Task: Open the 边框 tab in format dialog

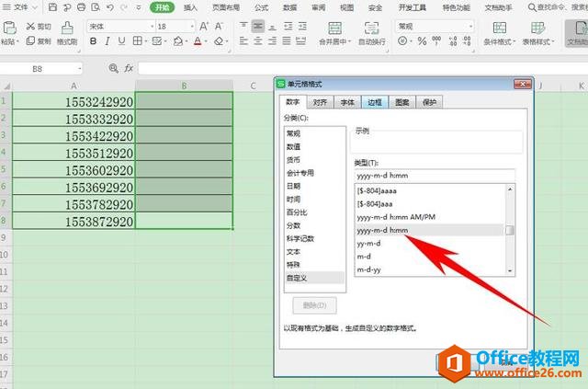Action: [x=374, y=102]
